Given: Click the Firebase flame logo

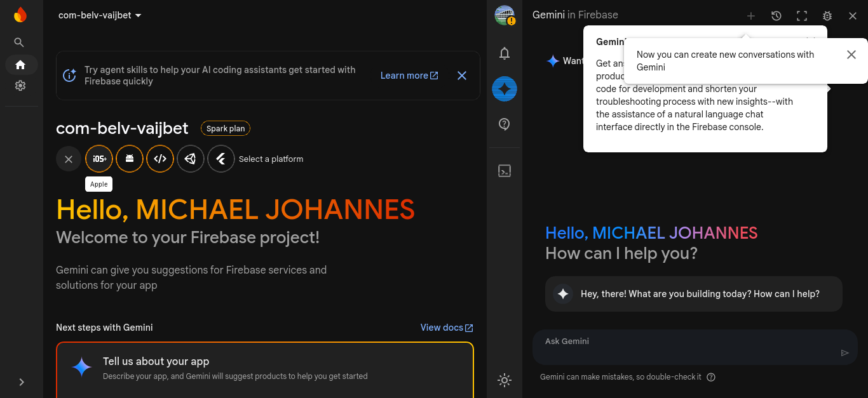Looking at the screenshot, I should pos(20,15).
